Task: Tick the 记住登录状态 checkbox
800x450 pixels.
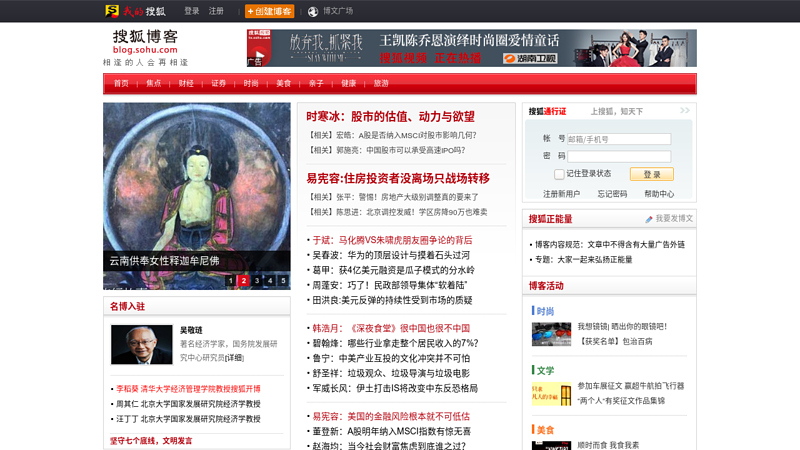Action: pos(559,174)
